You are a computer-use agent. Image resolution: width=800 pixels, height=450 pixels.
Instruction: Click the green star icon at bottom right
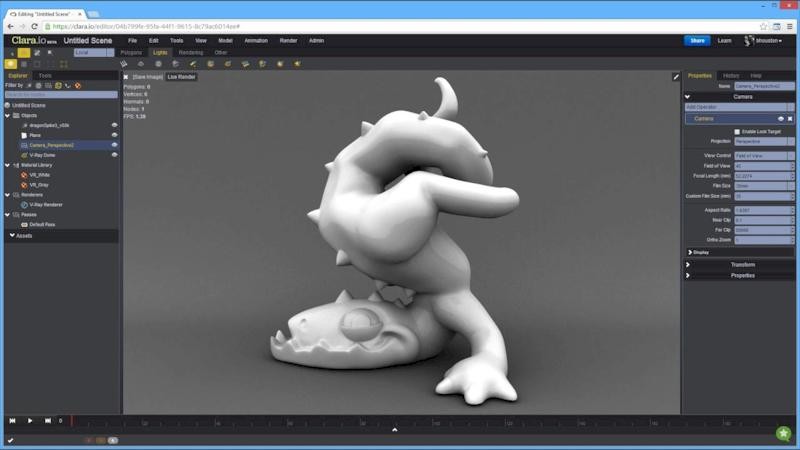(783, 434)
